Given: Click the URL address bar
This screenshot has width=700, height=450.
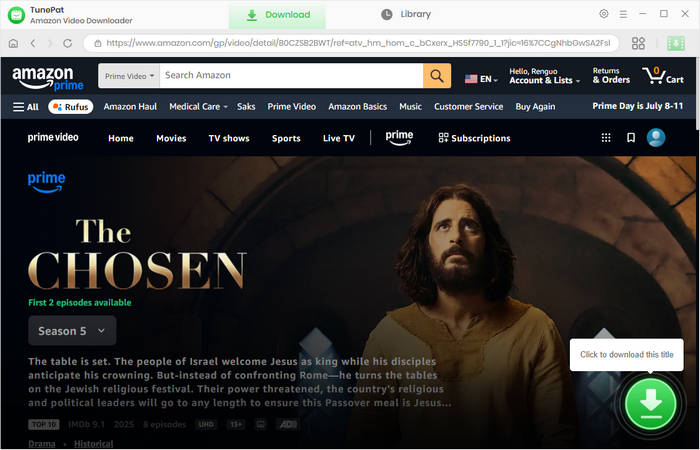Looking at the screenshot, I should (x=351, y=43).
